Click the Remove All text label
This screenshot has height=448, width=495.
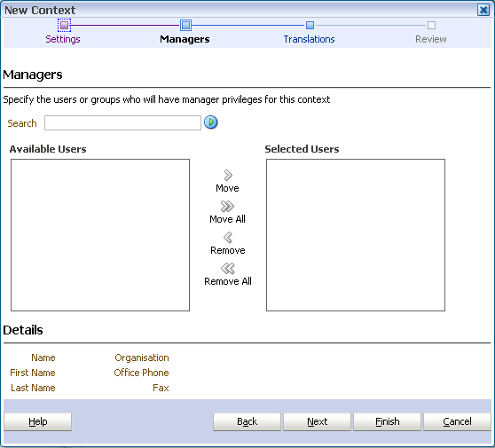(228, 281)
